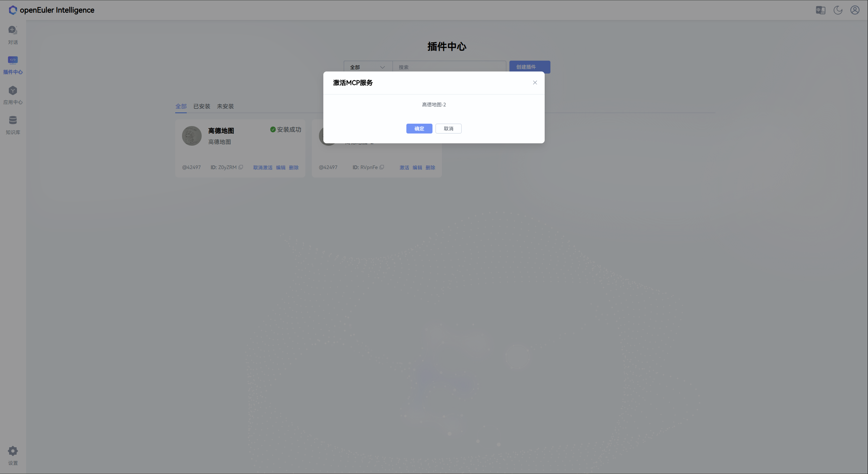Image resolution: width=868 pixels, height=474 pixels.
Task: Switch to the 未安装 tab
Action: point(225,106)
